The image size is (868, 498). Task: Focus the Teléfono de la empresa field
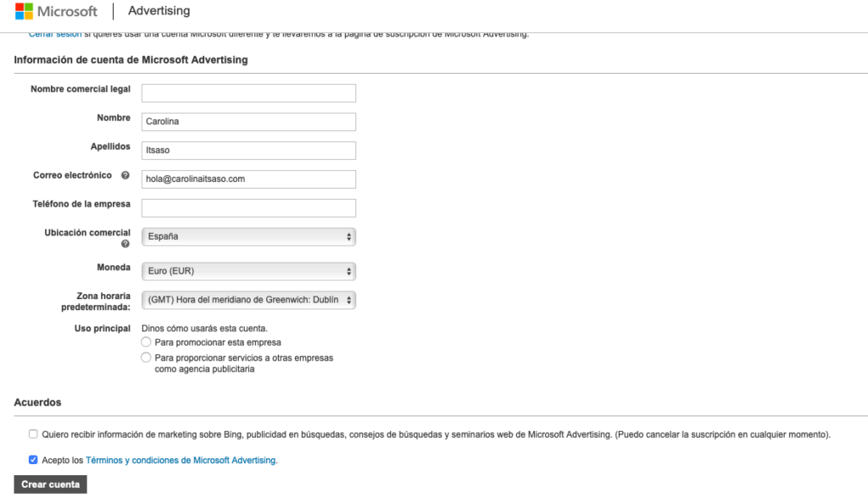coord(248,207)
